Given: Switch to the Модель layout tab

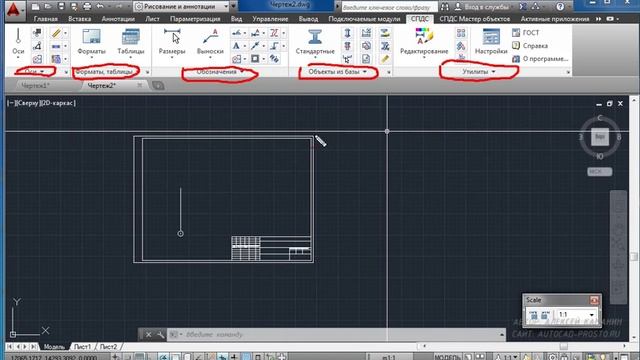Looking at the screenshot, I should (54, 347).
